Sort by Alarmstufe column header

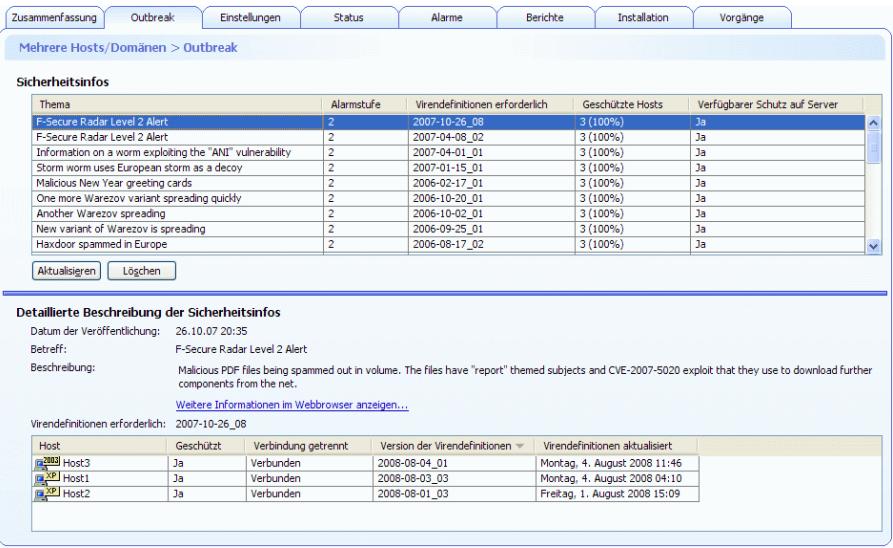tap(365, 104)
